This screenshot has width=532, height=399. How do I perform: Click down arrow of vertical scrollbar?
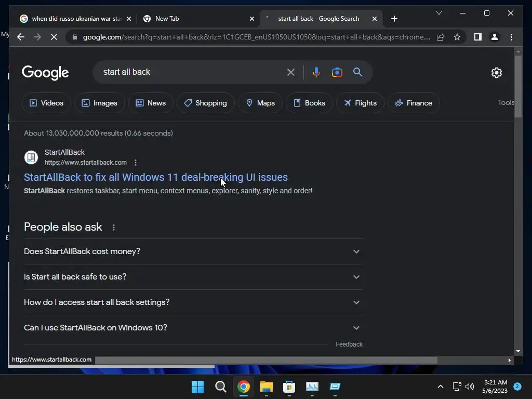(x=518, y=351)
